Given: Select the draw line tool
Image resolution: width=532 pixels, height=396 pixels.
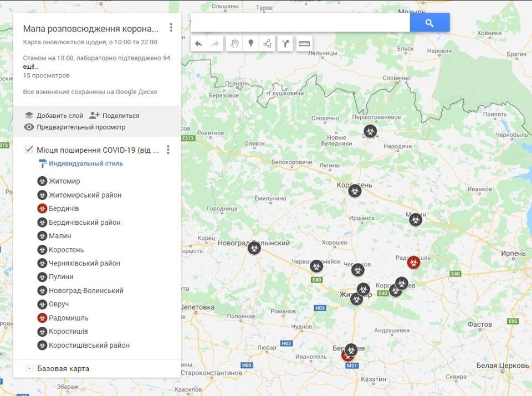Looking at the screenshot, I should [x=267, y=44].
